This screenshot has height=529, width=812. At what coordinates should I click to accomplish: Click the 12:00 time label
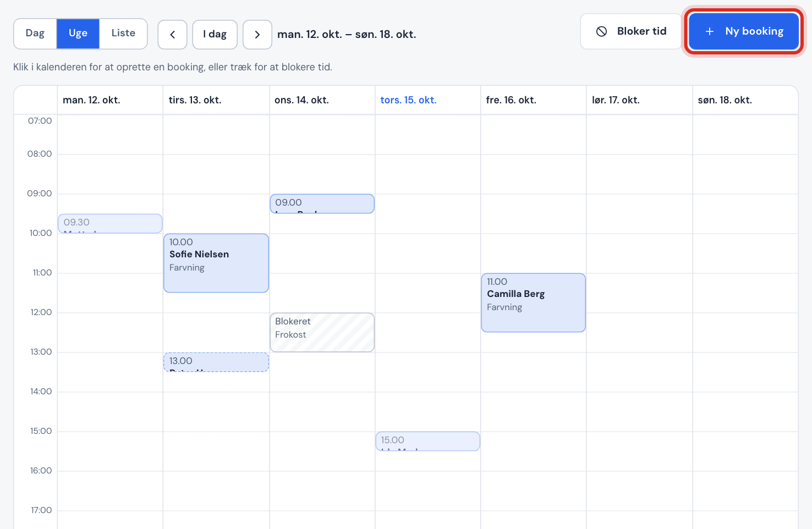tap(41, 312)
